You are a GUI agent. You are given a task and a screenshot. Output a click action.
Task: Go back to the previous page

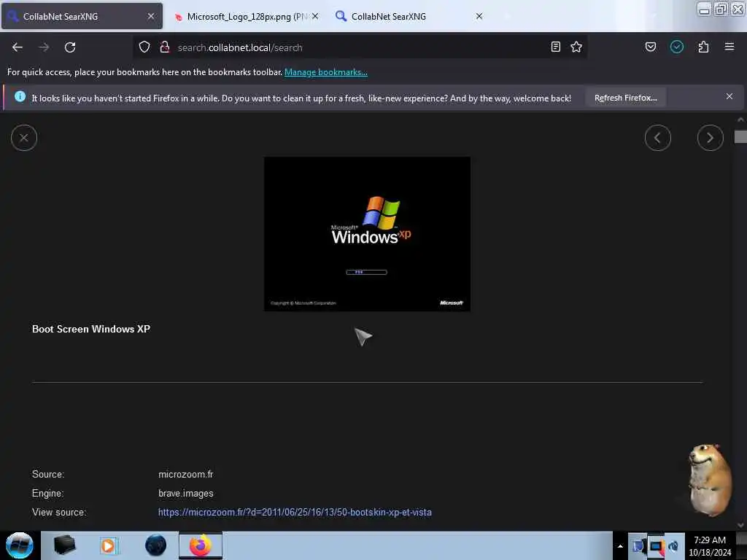18,47
